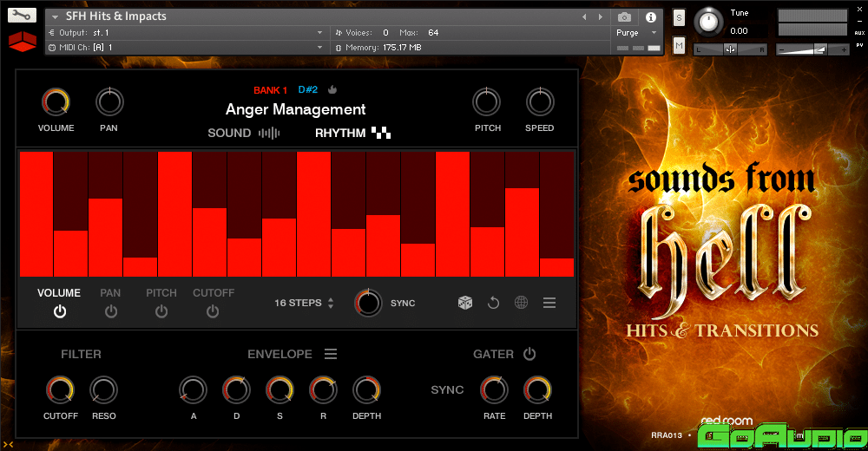This screenshot has width=868, height=451.
Task: Click the Envelope R release knob
Action: [x=323, y=389]
